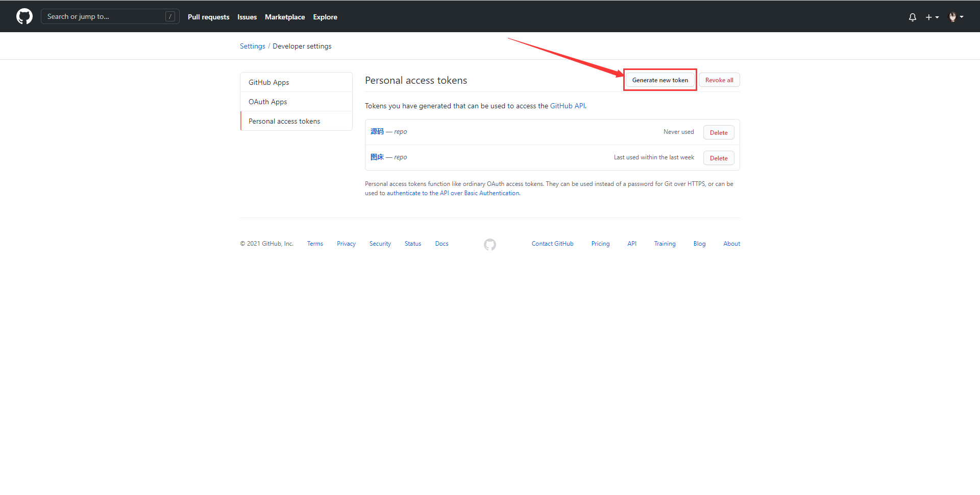Select GitHub Apps in sidebar
980x495 pixels.
tap(296, 82)
